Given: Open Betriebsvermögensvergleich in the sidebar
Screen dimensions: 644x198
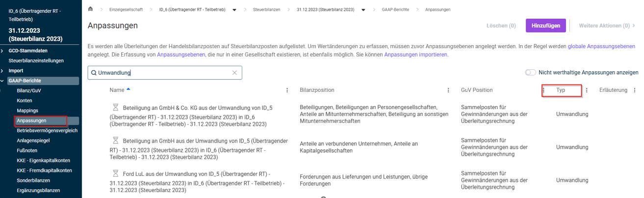Looking at the screenshot, I should [x=47, y=131].
